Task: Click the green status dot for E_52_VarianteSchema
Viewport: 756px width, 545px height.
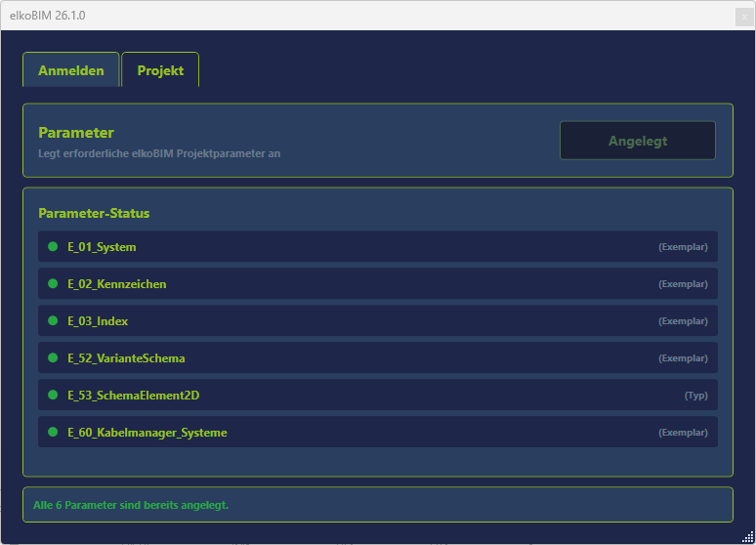Action: 53,357
